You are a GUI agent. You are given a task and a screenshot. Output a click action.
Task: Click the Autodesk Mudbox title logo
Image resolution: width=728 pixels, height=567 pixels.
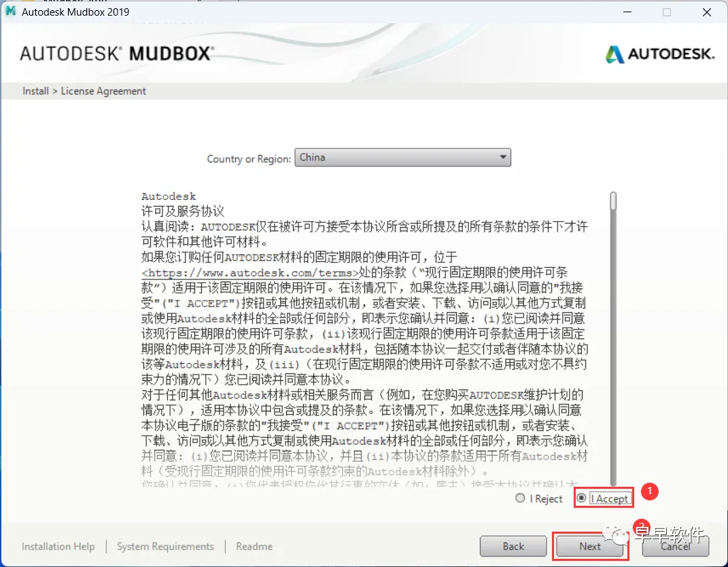click(117, 54)
